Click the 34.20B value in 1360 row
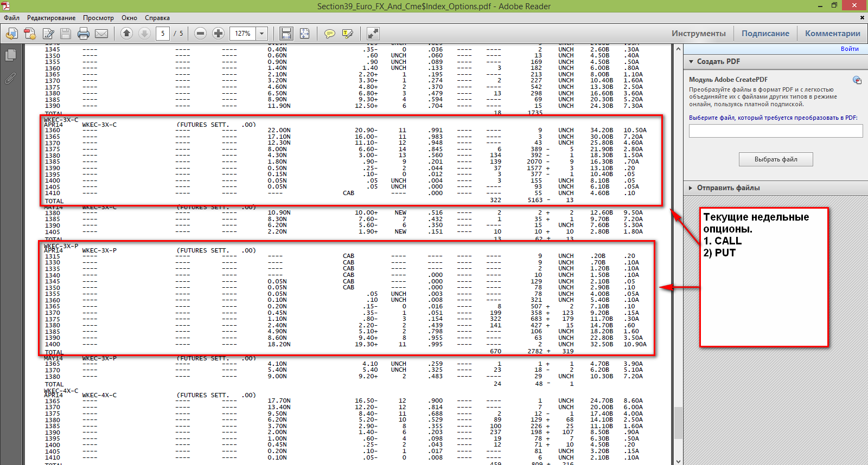The image size is (868, 465). pos(602,131)
